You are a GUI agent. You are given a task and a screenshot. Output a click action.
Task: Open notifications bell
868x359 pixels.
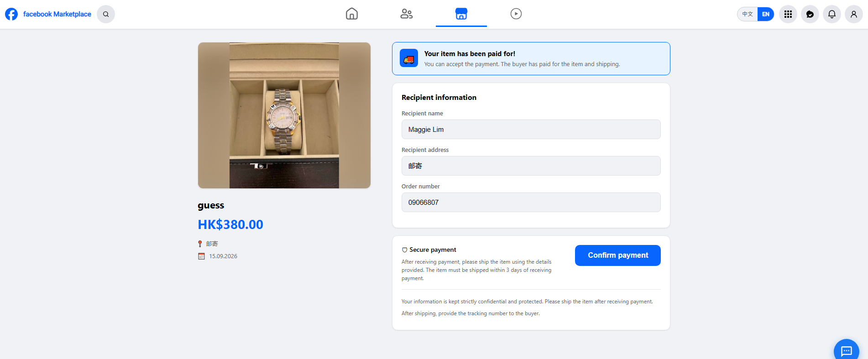832,14
